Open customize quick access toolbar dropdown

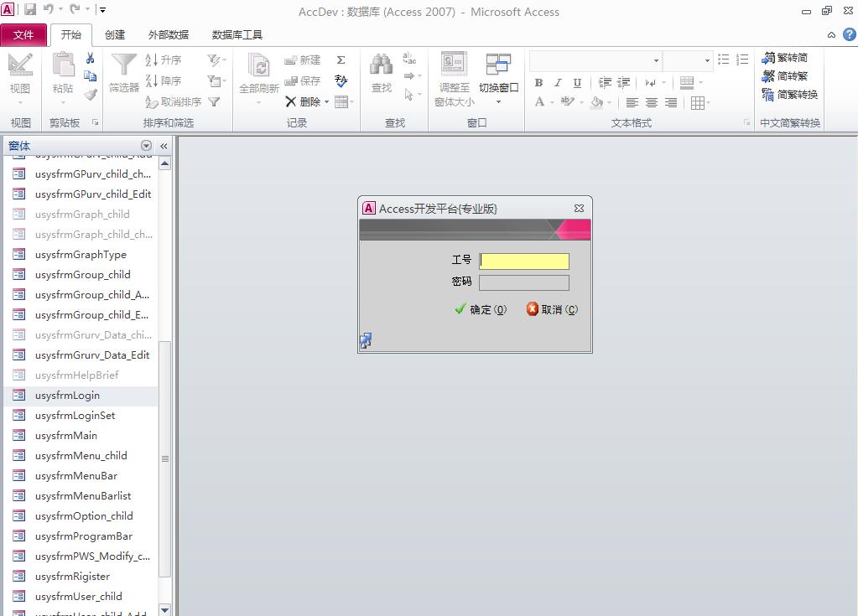[103, 9]
